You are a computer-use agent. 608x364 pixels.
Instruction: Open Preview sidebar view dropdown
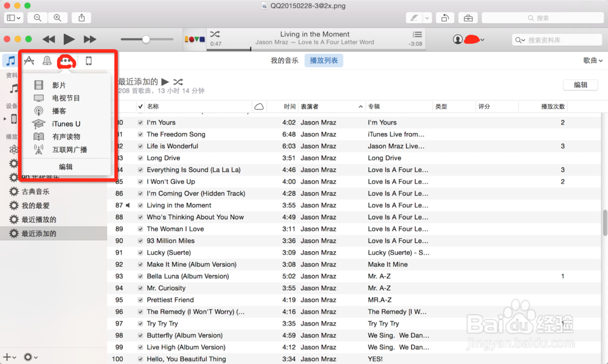pos(13,18)
